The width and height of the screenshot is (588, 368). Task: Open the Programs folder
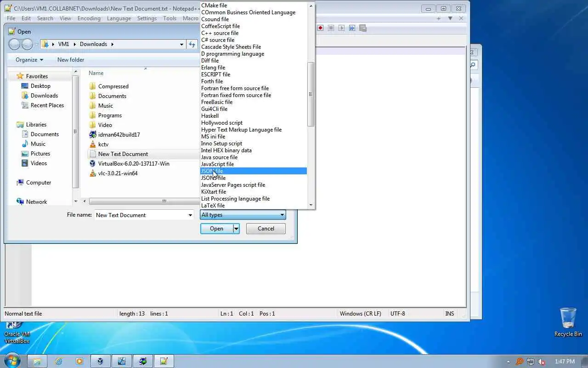[x=110, y=115]
